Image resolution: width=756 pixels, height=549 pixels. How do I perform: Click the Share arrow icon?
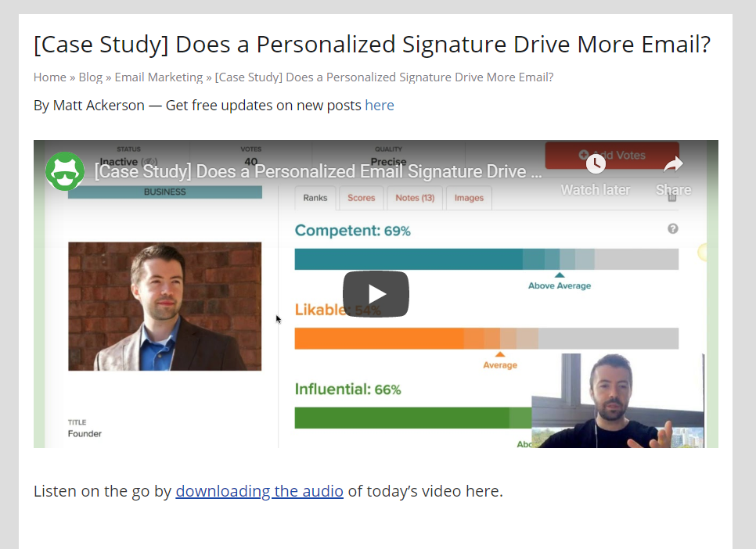(x=673, y=164)
